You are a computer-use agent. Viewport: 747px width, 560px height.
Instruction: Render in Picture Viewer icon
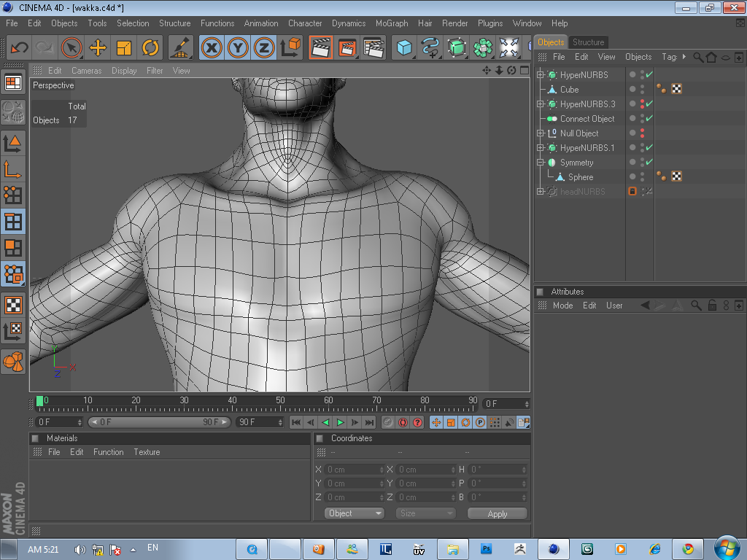(347, 47)
